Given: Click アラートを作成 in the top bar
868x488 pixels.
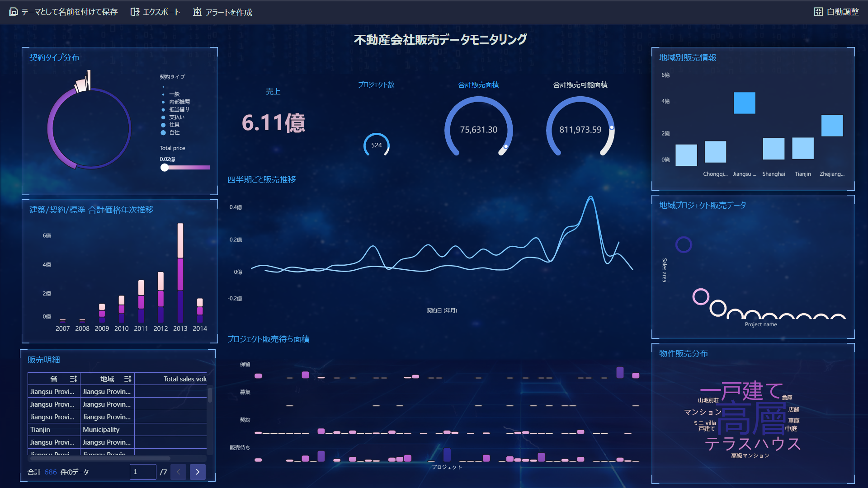Looking at the screenshot, I should coord(229,12).
